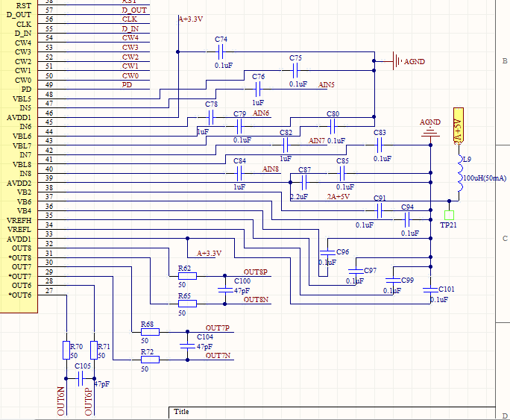Image resolution: width=510 pixels, height=420 pixels.
Task: Click A+3.3V label near R62
Action: (x=209, y=254)
